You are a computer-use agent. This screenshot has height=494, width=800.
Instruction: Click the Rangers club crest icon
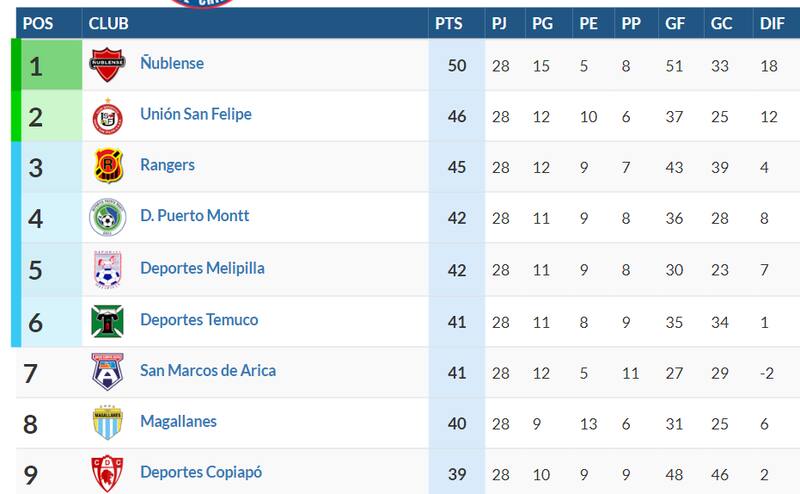click(x=107, y=166)
